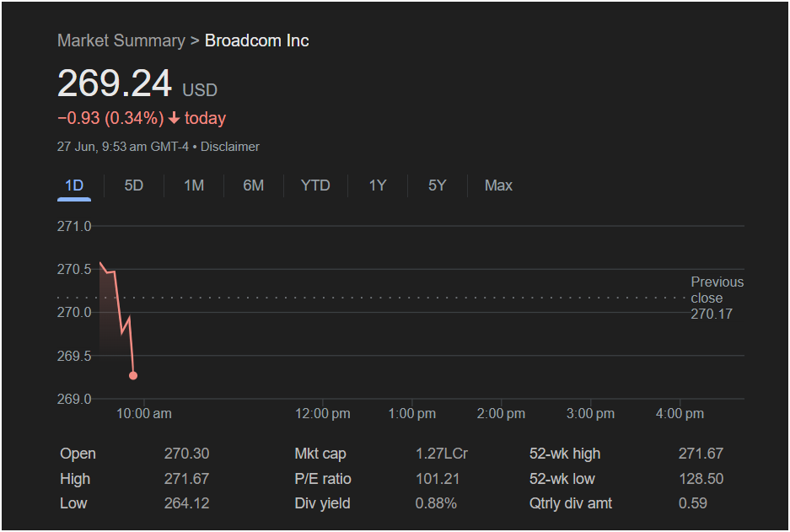The width and height of the screenshot is (790, 532).
Task: Click the Disclaimer link
Action: pyautogui.click(x=229, y=147)
